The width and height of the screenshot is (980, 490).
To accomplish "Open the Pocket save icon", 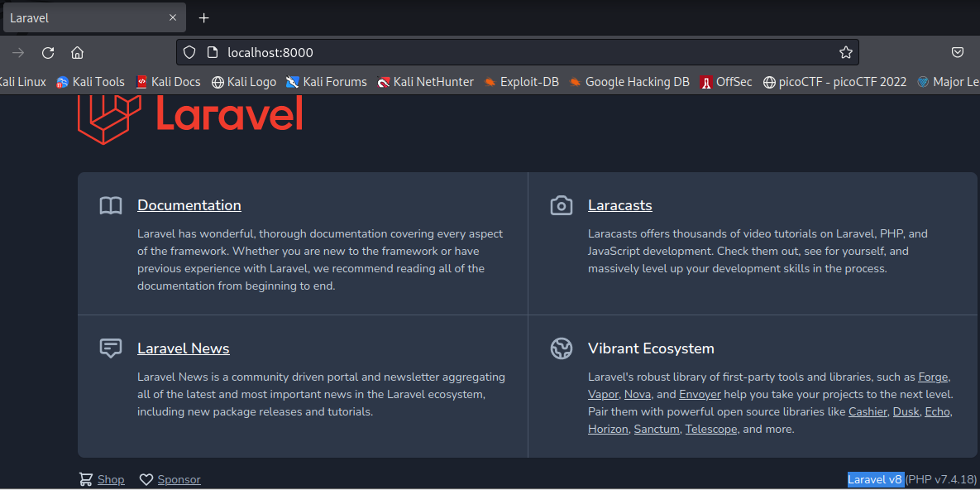I will (958, 53).
